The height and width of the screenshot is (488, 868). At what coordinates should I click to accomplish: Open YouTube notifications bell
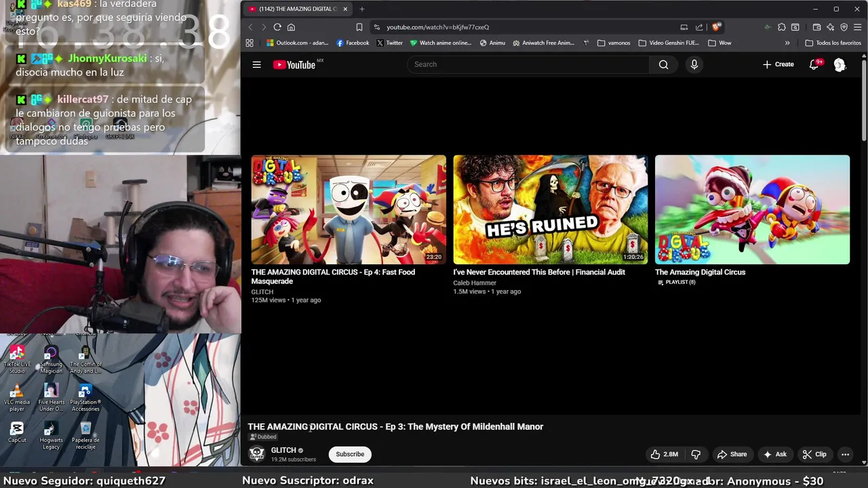pos(814,64)
